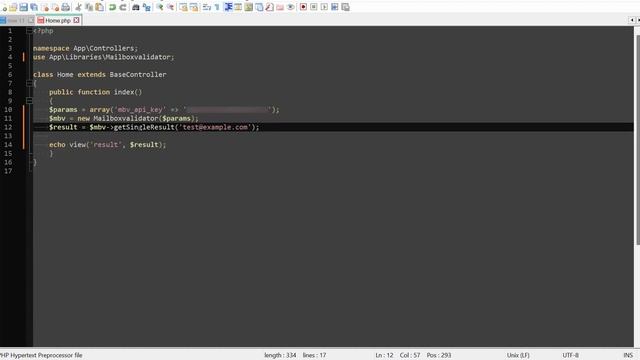640x360 pixels.
Task: Click line number 4 in the margin
Action: [10, 57]
